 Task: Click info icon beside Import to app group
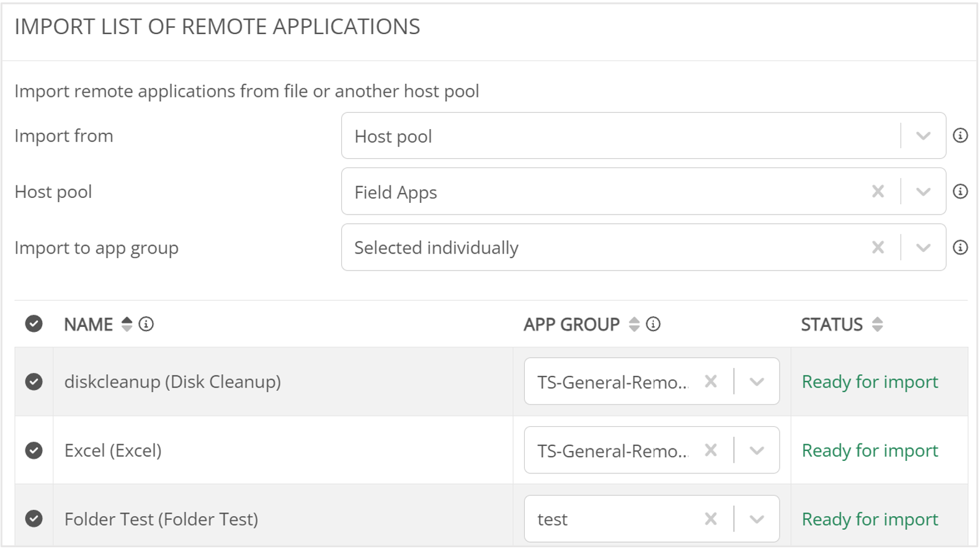pos(960,248)
